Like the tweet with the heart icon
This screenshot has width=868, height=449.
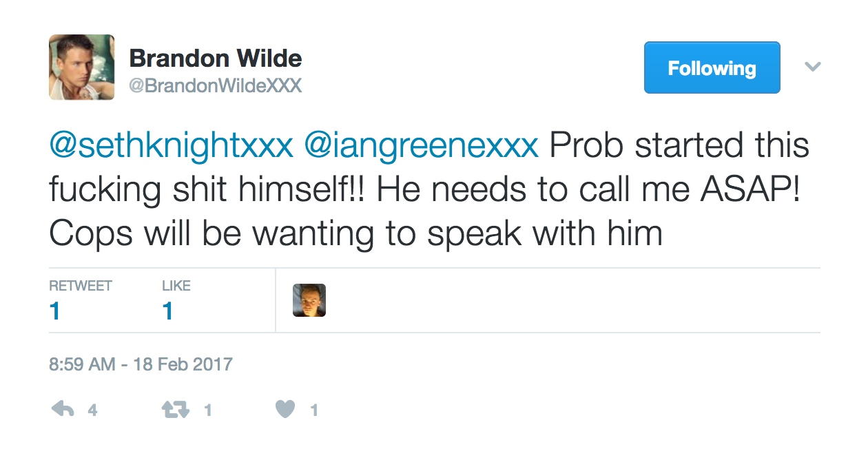[285, 410]
